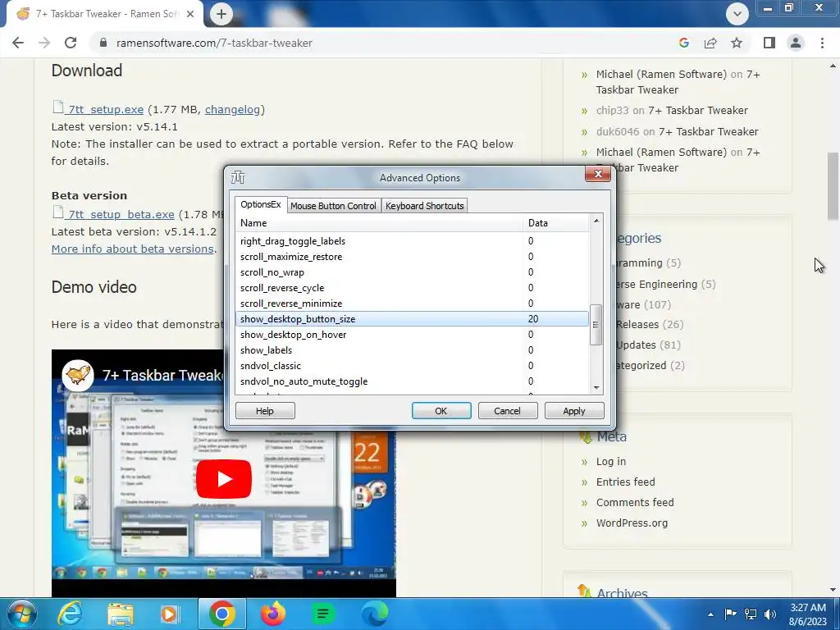The width and height of the screenshot is (840, 630).
Task: Launch Internet Explorer from taskbar
Action: (x=70, y=614)
